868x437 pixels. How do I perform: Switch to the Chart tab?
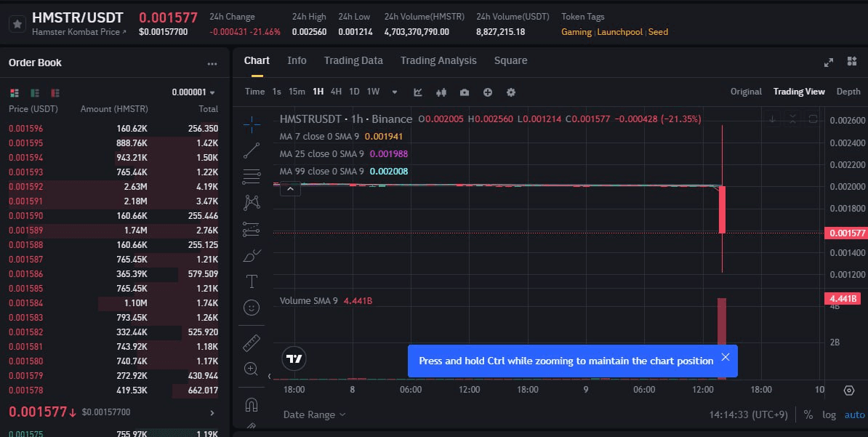[x=257, y=61]
